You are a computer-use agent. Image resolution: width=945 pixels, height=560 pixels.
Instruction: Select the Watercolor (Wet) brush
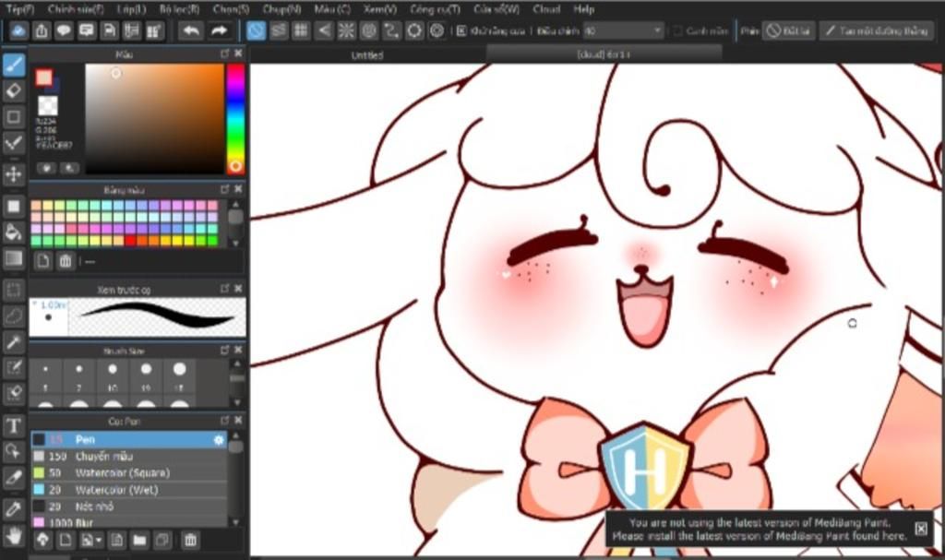tap(129, 490)
